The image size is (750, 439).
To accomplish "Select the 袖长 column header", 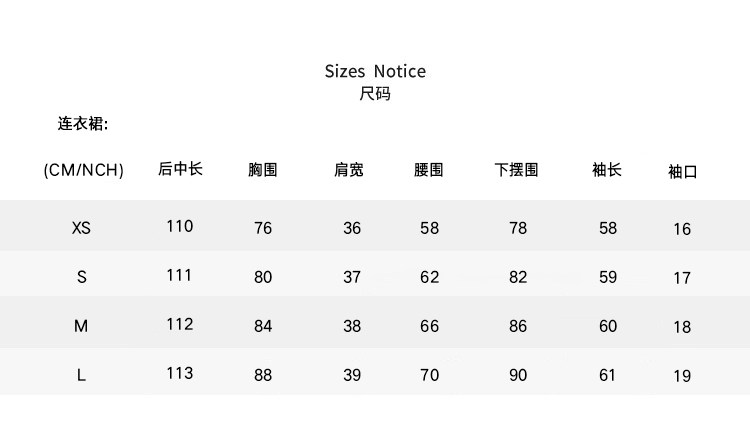I will tap(607, 170).
